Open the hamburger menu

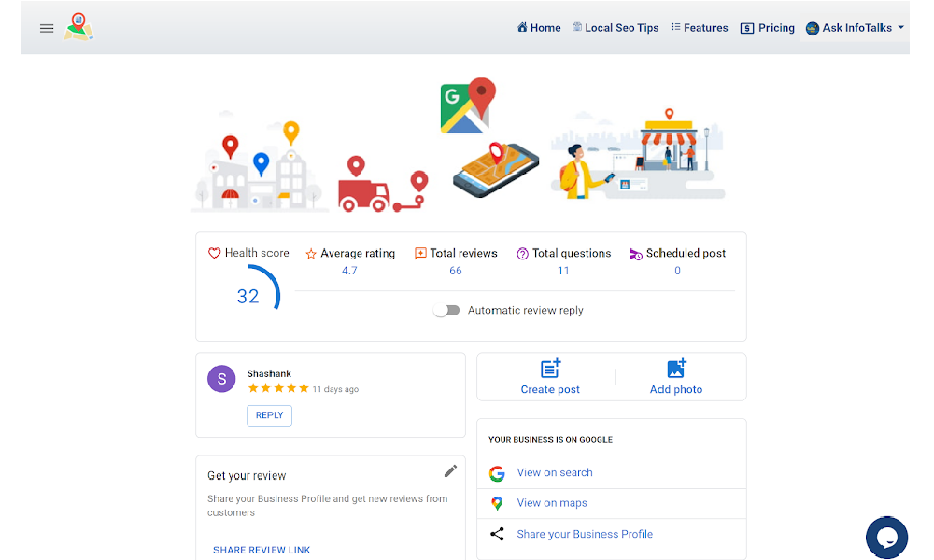47,28
